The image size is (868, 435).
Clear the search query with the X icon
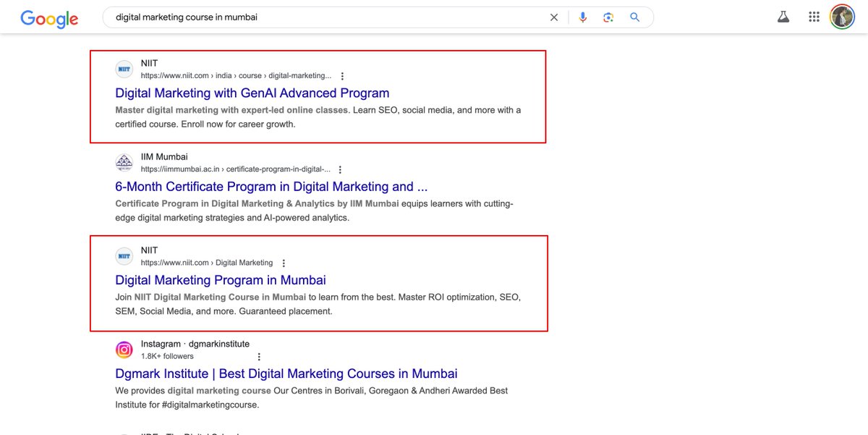pos(554,17)
